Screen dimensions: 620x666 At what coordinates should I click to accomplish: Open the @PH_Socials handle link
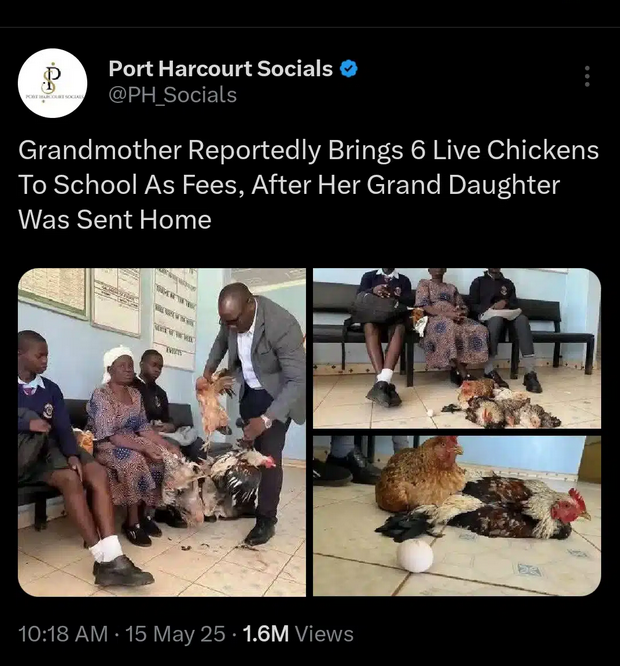(172, 95)
